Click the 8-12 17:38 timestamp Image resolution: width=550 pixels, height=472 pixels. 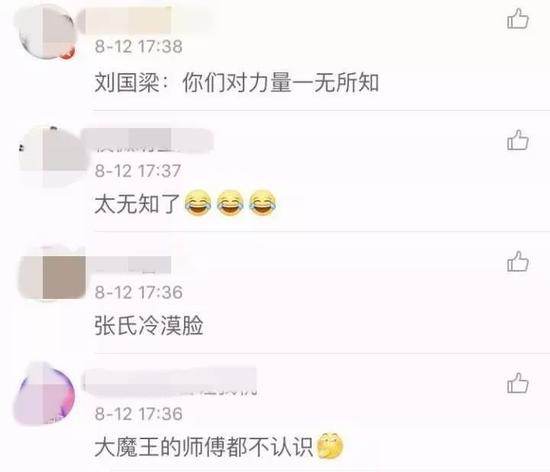click(139, 47)
